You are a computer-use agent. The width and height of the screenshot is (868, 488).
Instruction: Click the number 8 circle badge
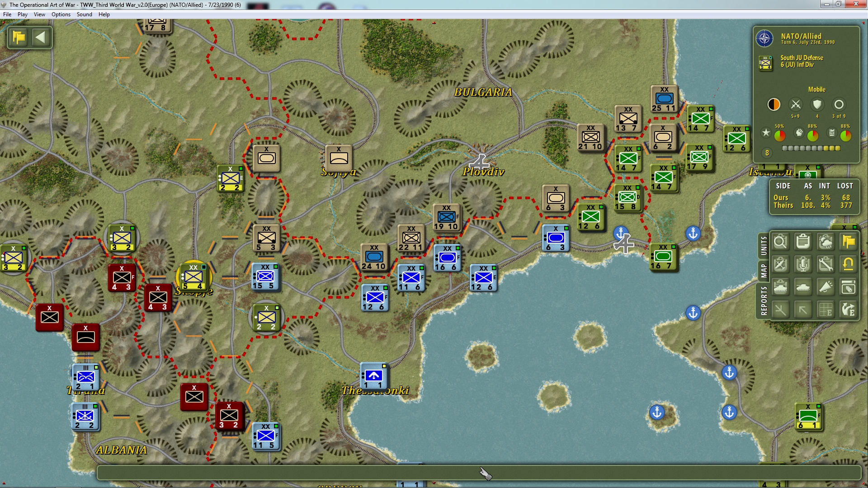767,153
